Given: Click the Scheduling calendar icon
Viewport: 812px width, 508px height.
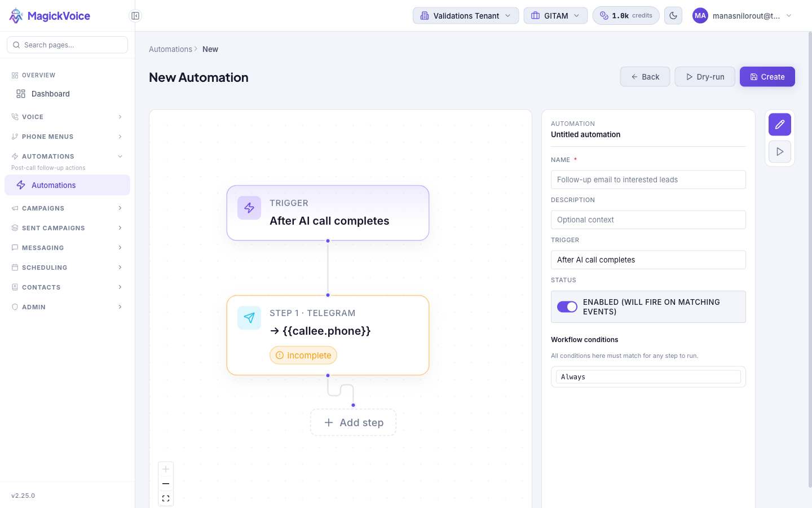Looking at the screenshot, I should click(15, 268).
